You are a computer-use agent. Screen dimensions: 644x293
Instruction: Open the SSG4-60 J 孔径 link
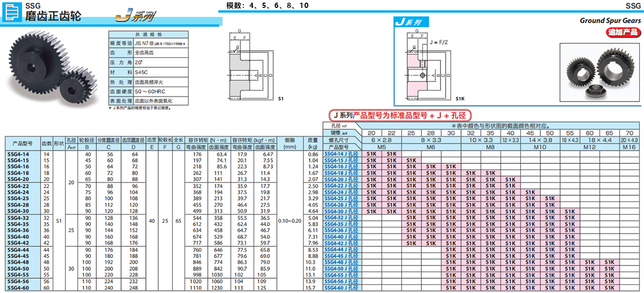point(341,288)
